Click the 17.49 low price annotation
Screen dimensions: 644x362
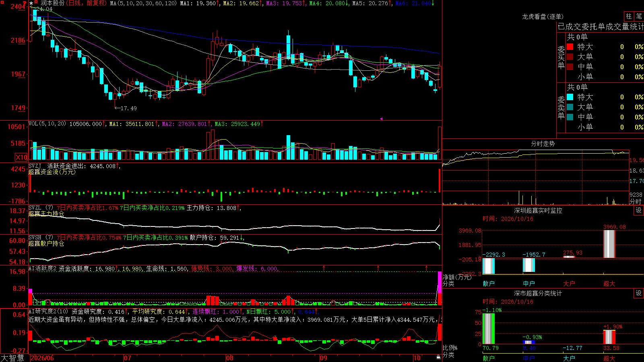pyautogui.click(x=126, y=108)
